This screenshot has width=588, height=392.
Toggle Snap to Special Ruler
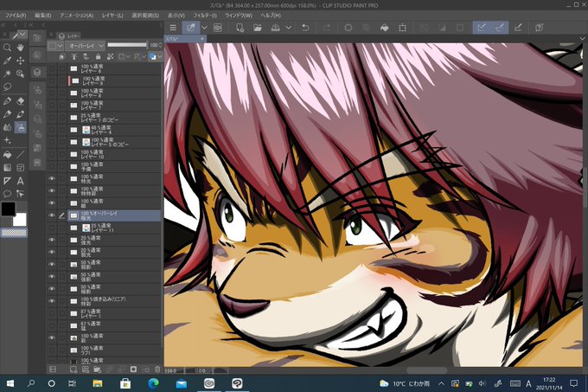click(500, 28)
